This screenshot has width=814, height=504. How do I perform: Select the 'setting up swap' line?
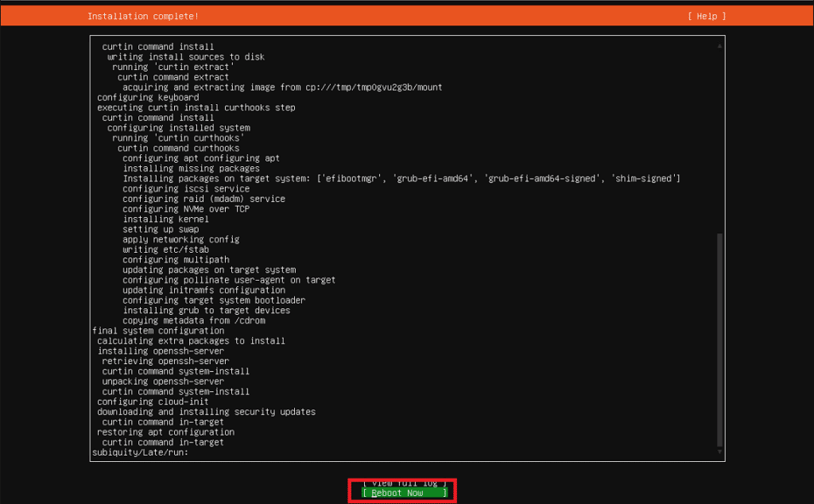161,229
